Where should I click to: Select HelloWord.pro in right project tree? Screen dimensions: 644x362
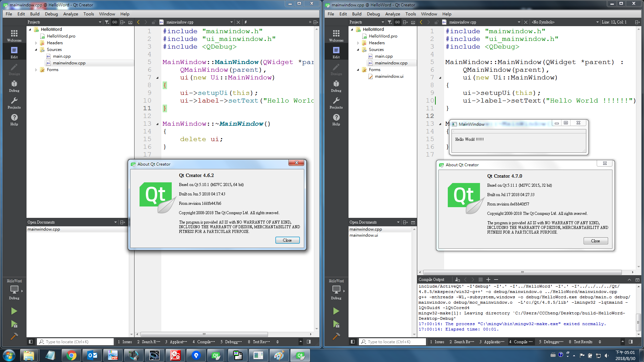coord(383,36)
